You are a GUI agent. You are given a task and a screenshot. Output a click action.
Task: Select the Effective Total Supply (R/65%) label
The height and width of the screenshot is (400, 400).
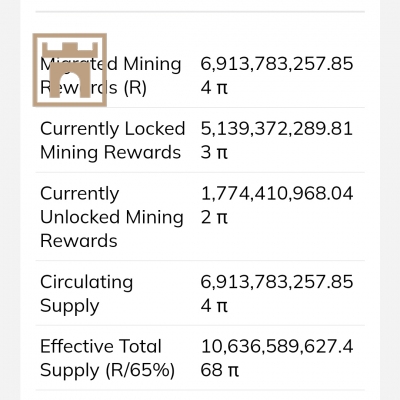tap(107, 358)
